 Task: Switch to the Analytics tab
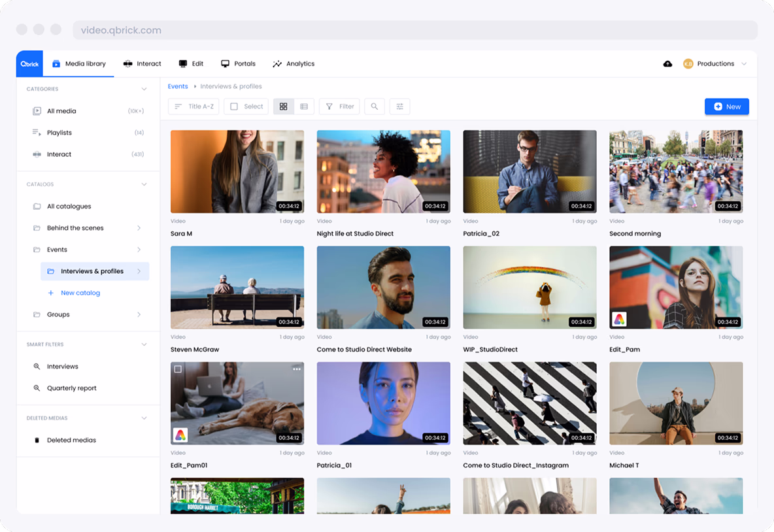[x=294, y=63]
